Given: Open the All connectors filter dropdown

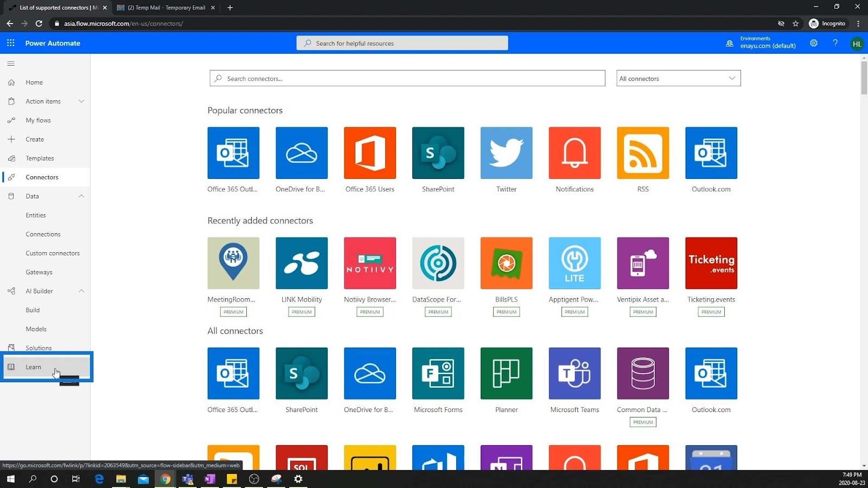Looking at the screenshot, I should pos(678,78).
